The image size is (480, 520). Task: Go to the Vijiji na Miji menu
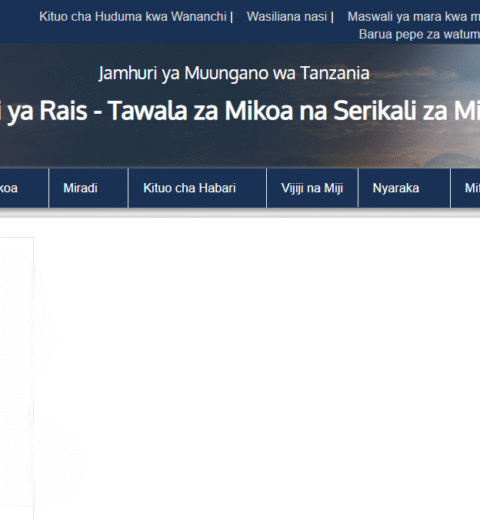(x=312, y=188)
